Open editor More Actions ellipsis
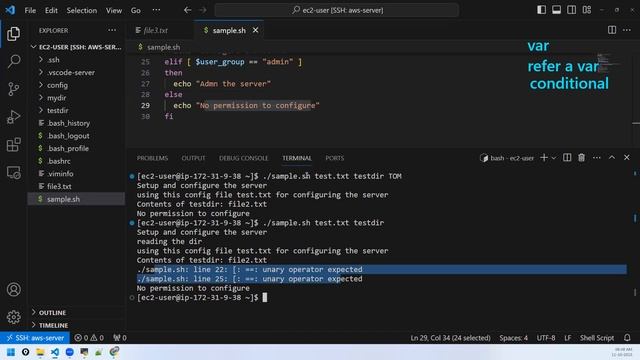The width and height of the screenshot is (640, 360). pos(627,30)
